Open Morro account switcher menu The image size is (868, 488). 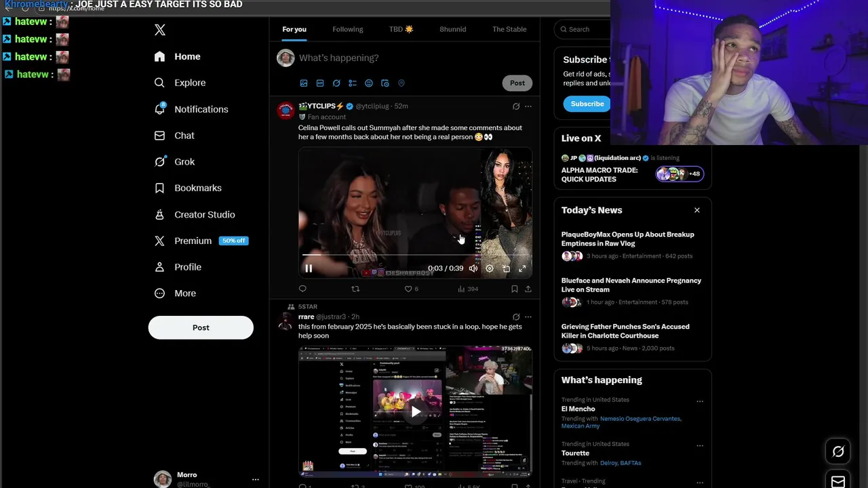pyautogui.click(x=206, y=479)
